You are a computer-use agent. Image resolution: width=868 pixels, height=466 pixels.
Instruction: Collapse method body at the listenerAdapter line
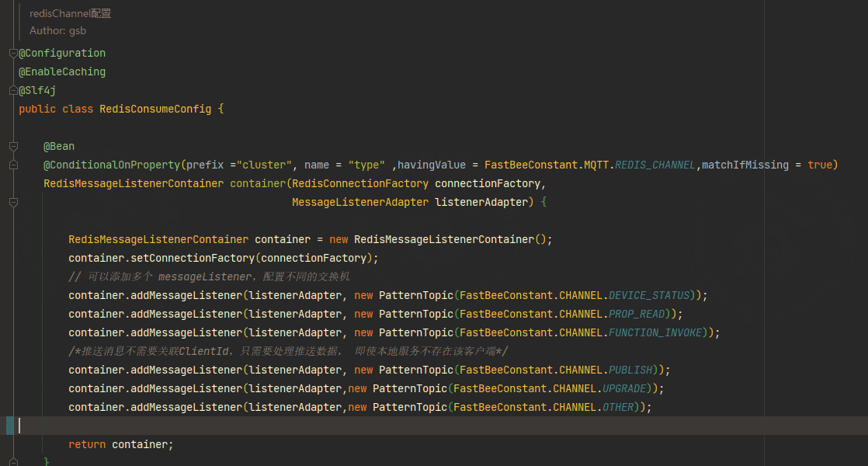click(x=13, y=202)
